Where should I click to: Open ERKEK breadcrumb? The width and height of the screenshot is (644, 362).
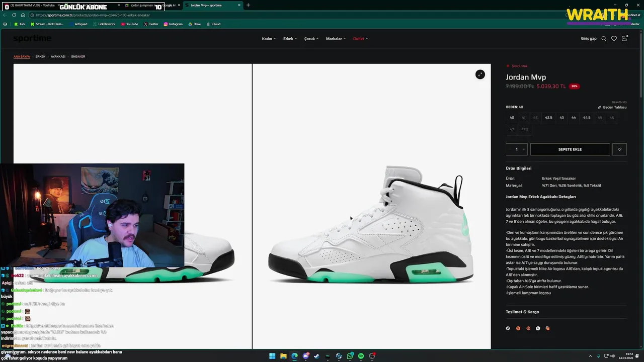40,57
